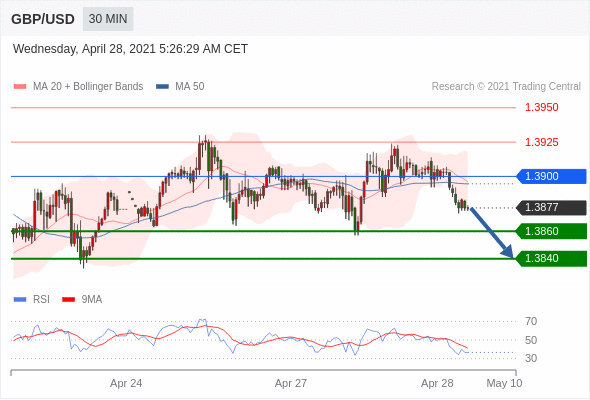This screenshot has width=590, height=400.
Task: Click the blue 1.3900 pivot price tag
Action: click(551, 176)
